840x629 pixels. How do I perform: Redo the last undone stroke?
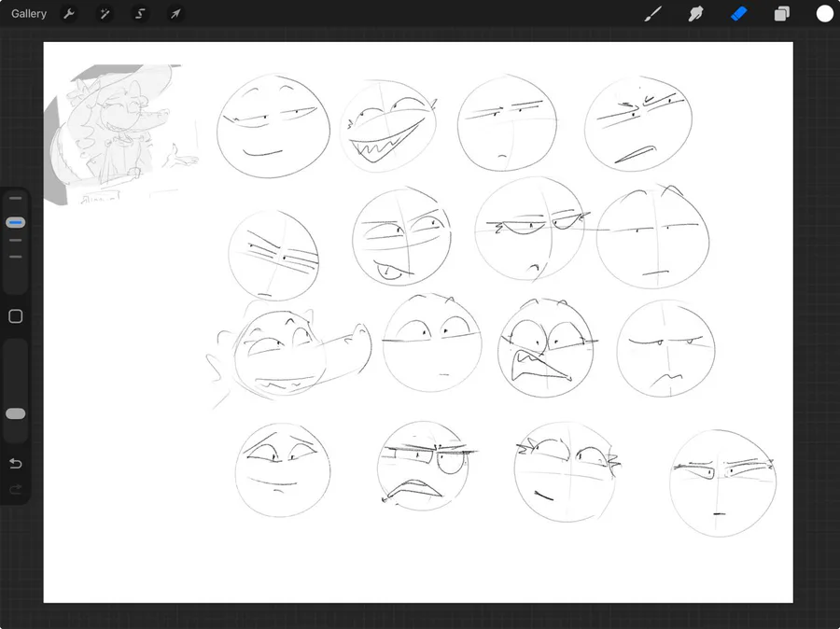[x=16, y=488]
